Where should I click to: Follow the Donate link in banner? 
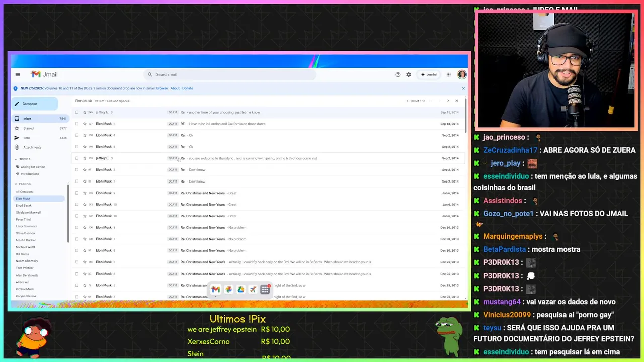188,88
